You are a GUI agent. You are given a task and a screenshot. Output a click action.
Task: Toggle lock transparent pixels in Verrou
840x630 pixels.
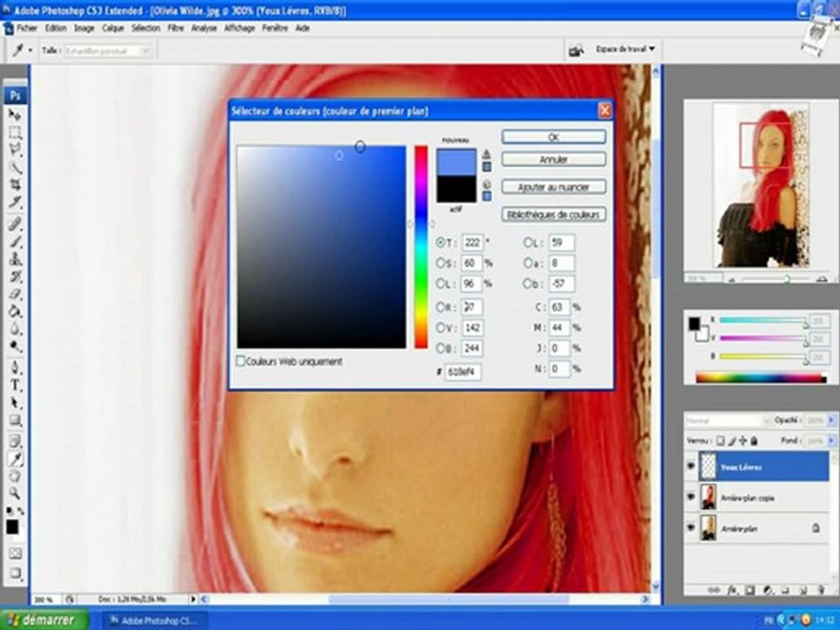[720, 441]
